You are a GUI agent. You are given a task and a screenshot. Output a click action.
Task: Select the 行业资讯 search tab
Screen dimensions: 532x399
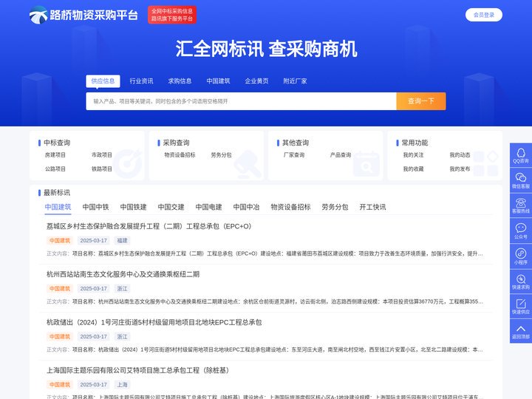141,81
